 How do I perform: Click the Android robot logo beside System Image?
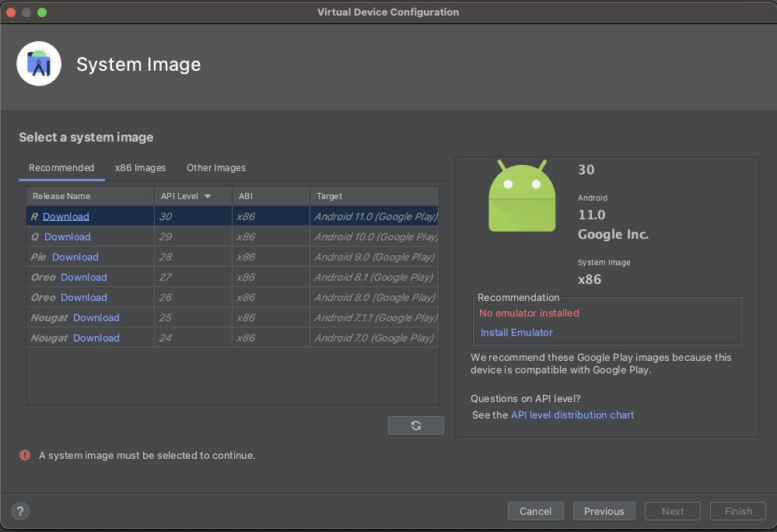click(38, 63)
